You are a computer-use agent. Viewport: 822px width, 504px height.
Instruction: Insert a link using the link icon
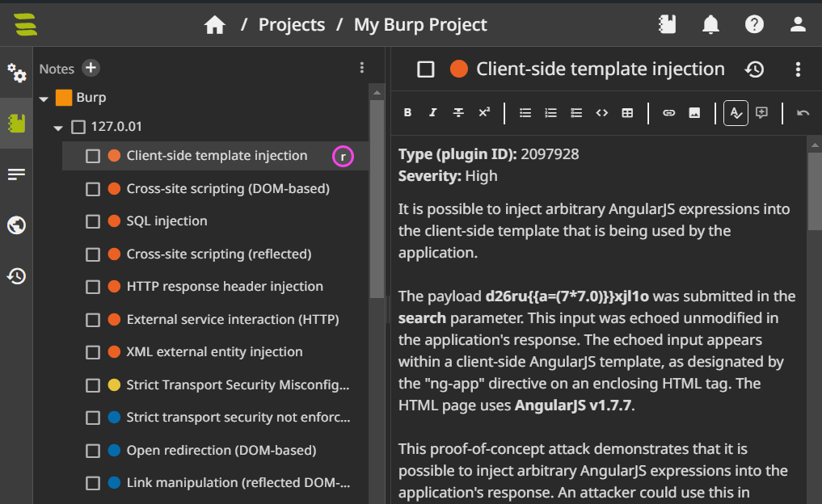pos(669,112)
